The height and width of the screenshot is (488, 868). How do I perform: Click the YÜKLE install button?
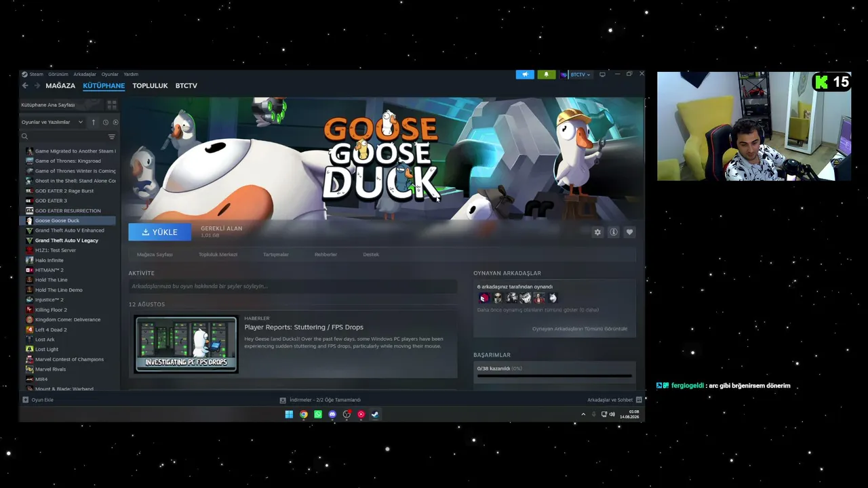coord(160,232)
